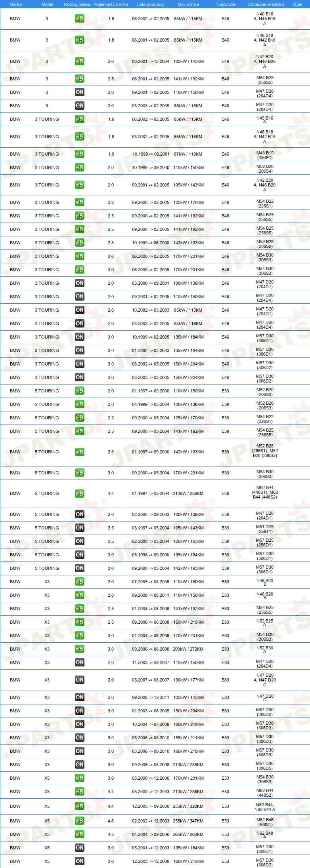Select the engine code M62 B46 (468S1)
The image size is (310, 868).
(265, 822)
